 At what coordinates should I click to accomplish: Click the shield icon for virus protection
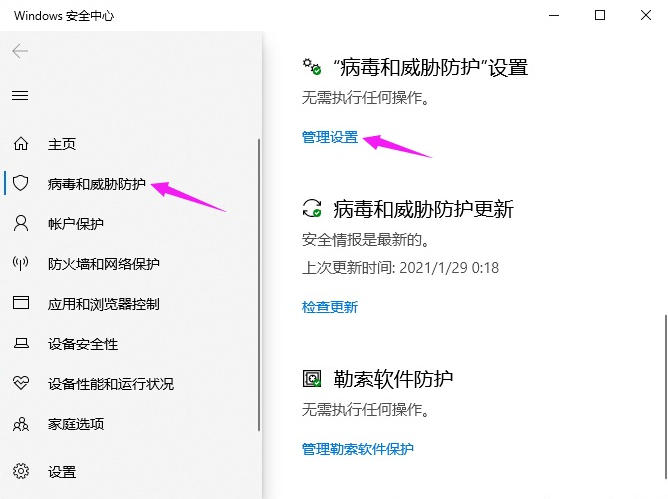[20, 184]
